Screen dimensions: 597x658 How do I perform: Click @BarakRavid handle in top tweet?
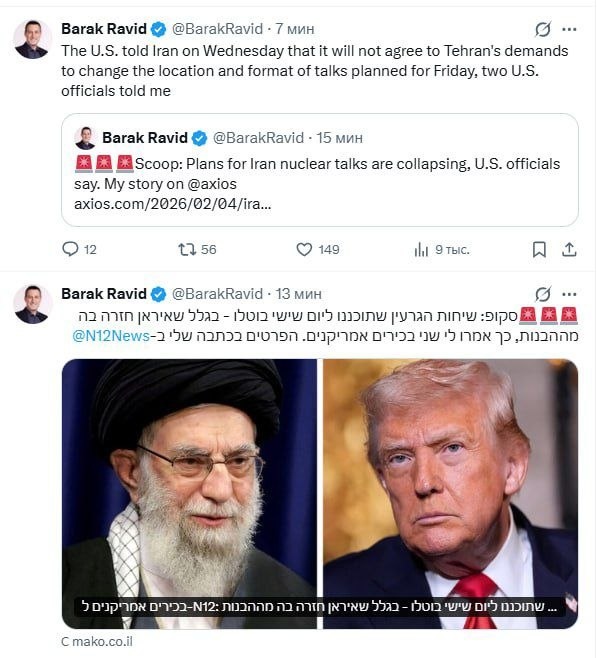click(217, 29)
